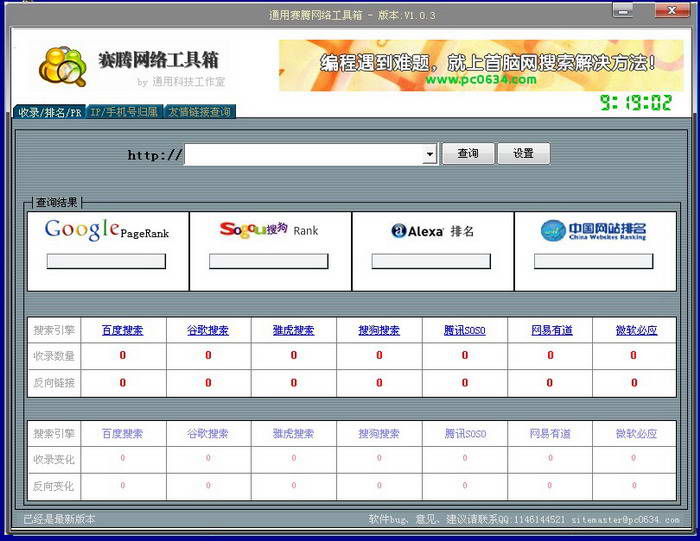The width and height of the screenshot is (700, 541).
Task: Open the 网易有道 link in the top table
Action: [552, 330]
